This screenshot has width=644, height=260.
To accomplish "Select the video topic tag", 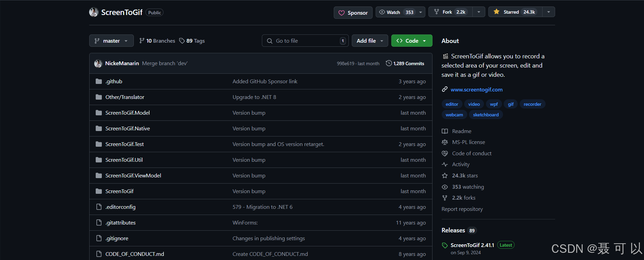I will [x=474, y=104].
